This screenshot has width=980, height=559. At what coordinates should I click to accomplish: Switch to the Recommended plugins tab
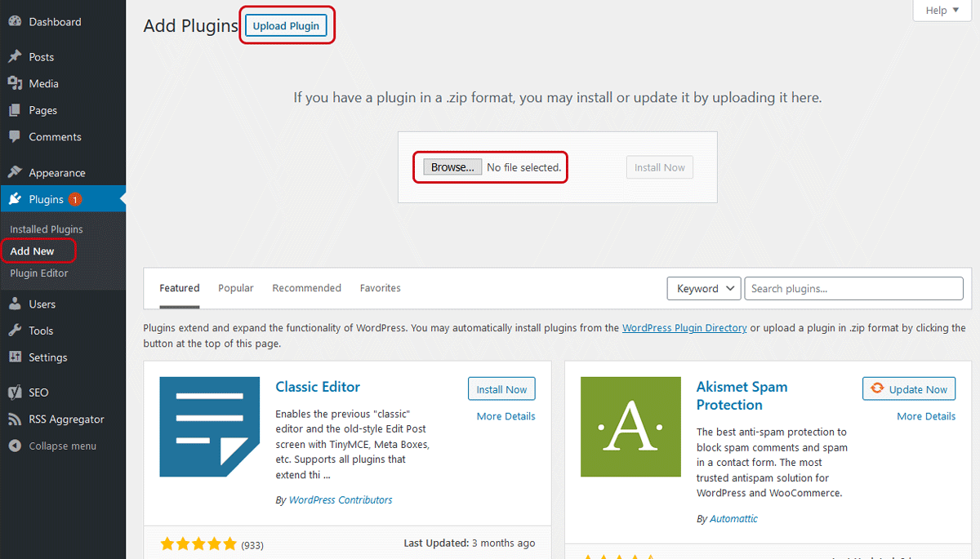306,288
